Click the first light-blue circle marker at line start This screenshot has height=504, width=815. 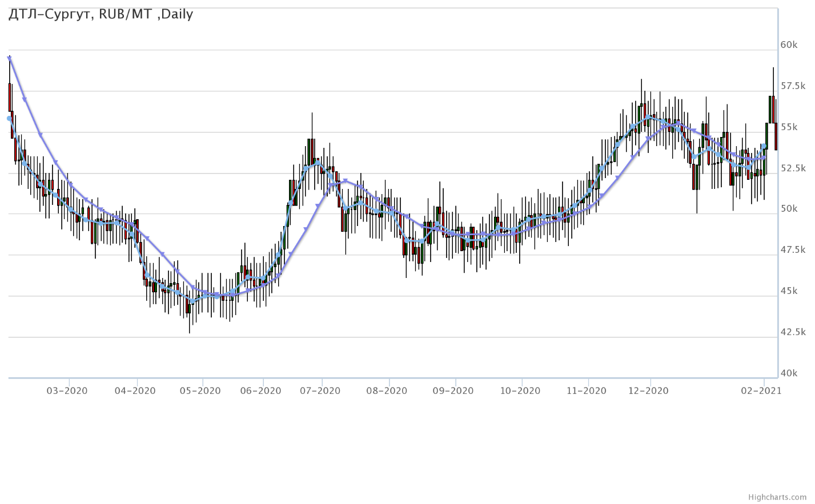point(9,119)
